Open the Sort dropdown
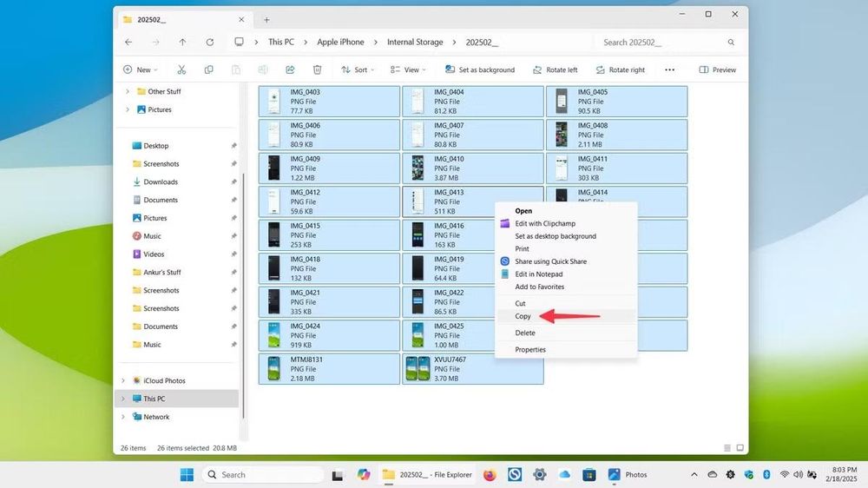 point(358,69)
